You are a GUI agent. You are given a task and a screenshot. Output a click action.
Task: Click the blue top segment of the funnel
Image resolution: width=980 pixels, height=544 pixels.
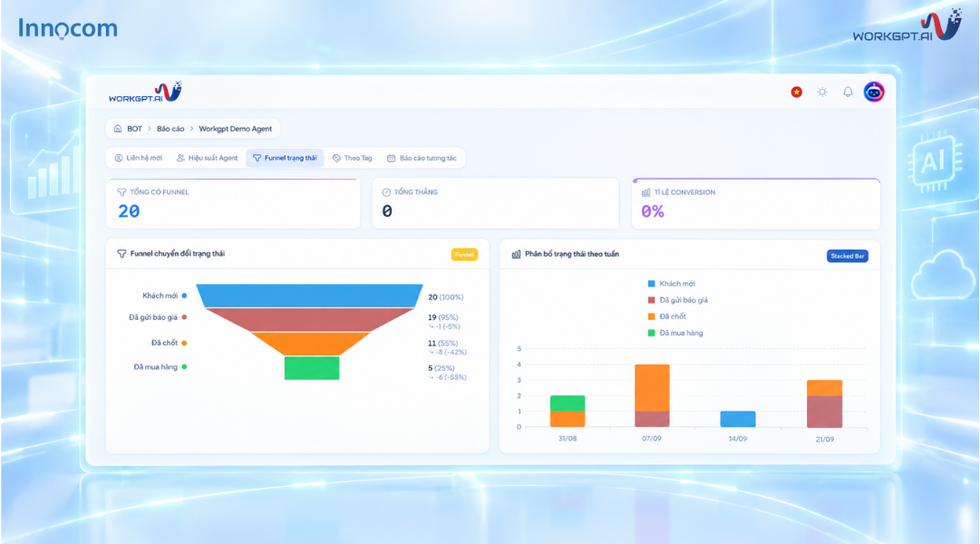coord(309,296)
